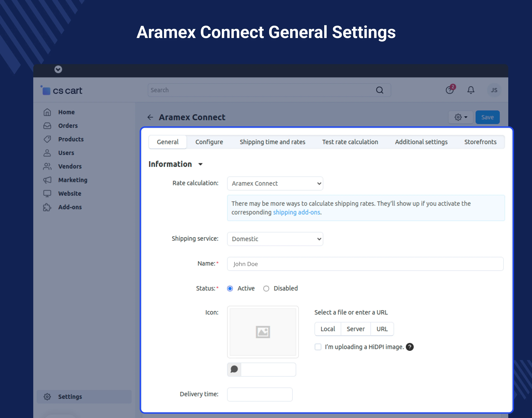Open Add-ons puzzle icon in sidebar

[47, 207]
